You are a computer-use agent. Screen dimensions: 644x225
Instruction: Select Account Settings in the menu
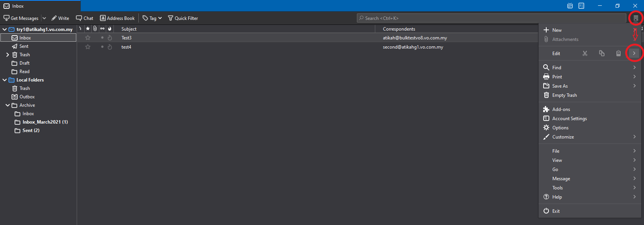(569, 119)
